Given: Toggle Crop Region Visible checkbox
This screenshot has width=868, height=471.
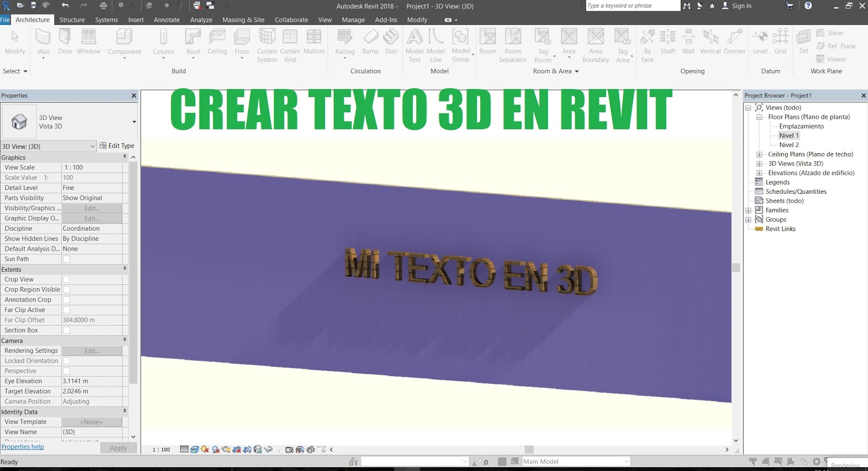Looking at the screenshot, I should pyautogui.click(x=66, y=290).
